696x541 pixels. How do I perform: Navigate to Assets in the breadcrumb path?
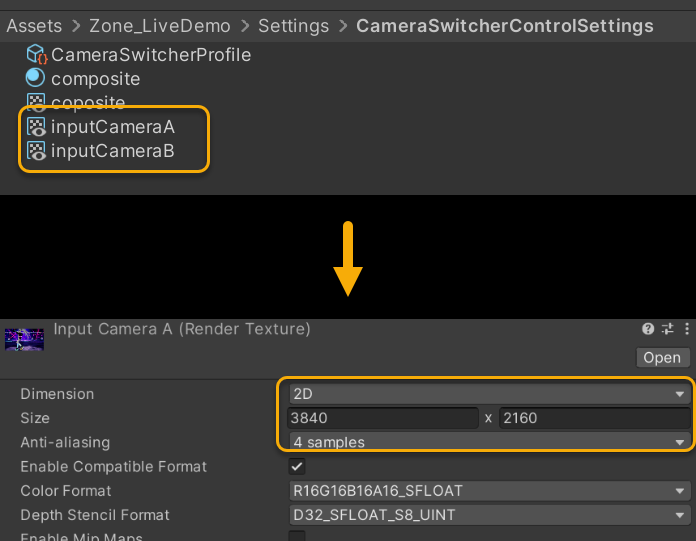[x=34, y=26]
